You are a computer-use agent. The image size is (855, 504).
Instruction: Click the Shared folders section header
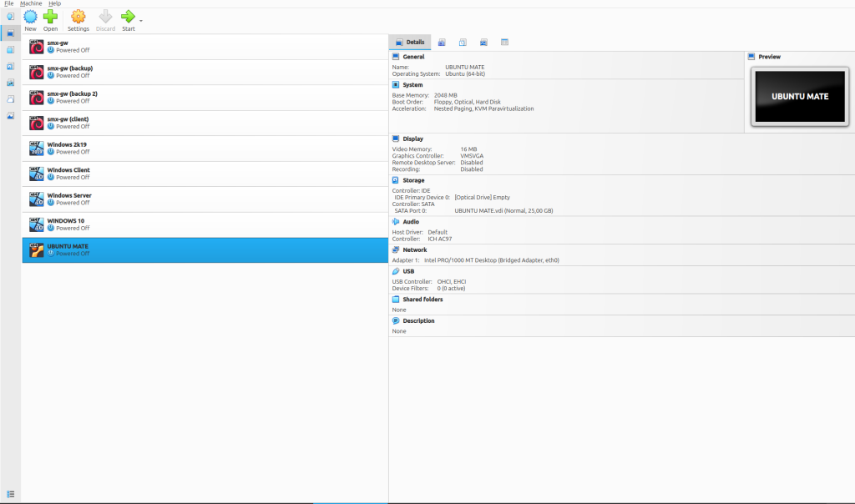[422, 299]
